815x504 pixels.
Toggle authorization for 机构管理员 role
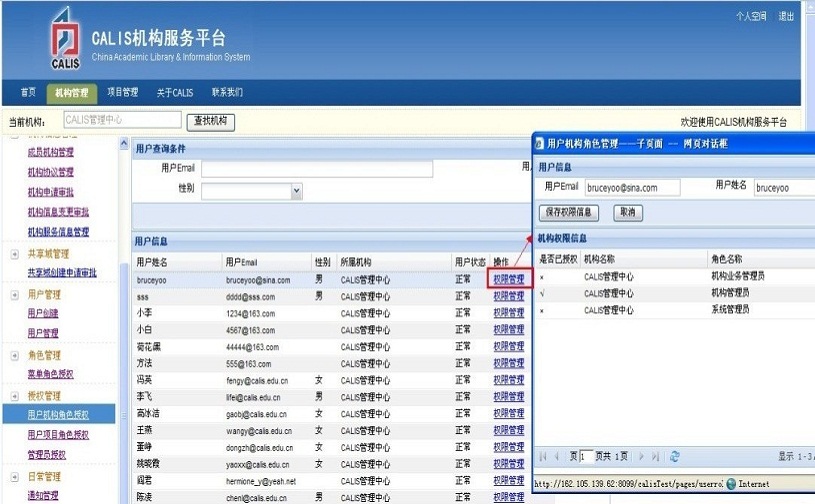point(542,294)
